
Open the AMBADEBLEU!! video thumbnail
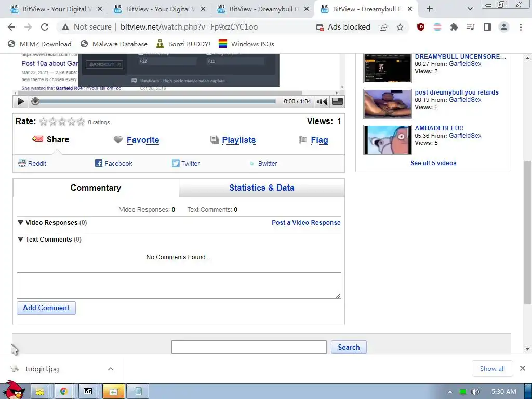388,139
